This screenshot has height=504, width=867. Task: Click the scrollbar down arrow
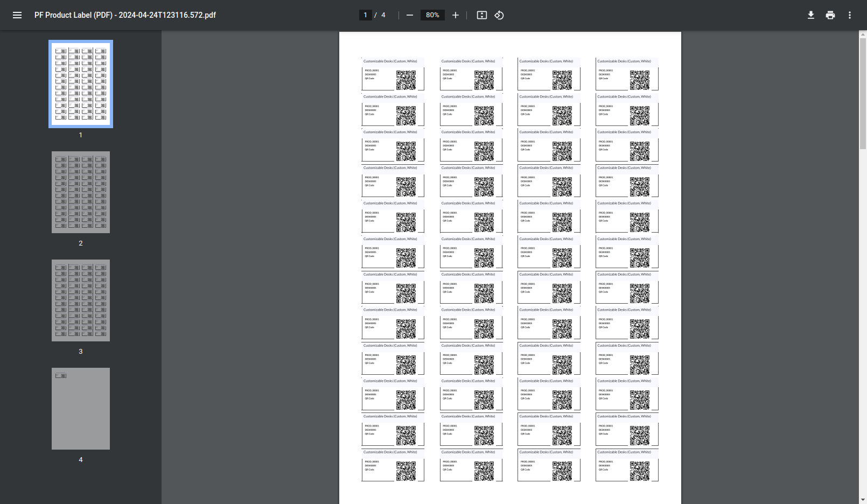[x=862, y=499]
